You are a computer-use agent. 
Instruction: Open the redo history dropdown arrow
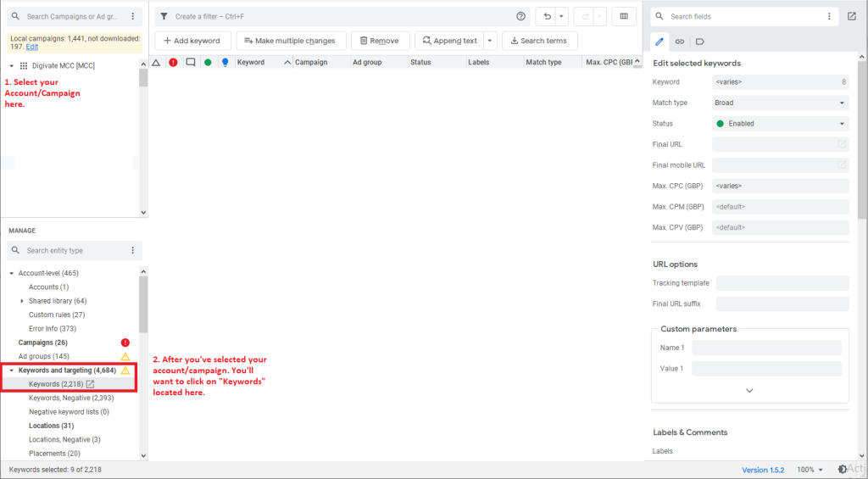point(599,17)
